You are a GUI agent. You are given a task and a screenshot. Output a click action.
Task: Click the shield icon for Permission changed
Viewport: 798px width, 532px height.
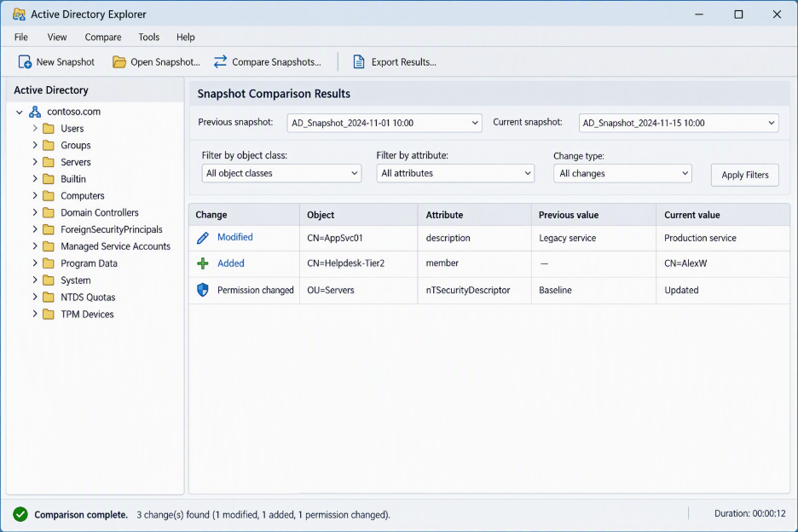coord(203,290)
